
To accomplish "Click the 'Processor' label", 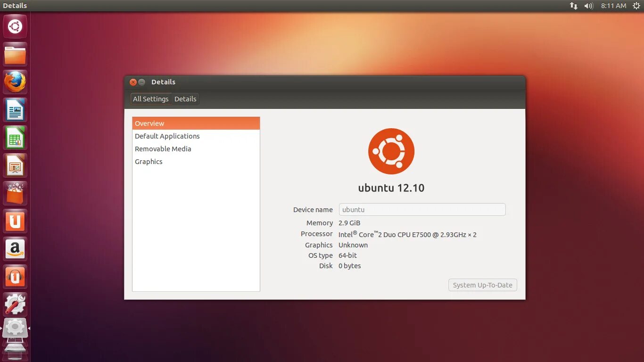I will pyautogui.click(x=317, y=234).
